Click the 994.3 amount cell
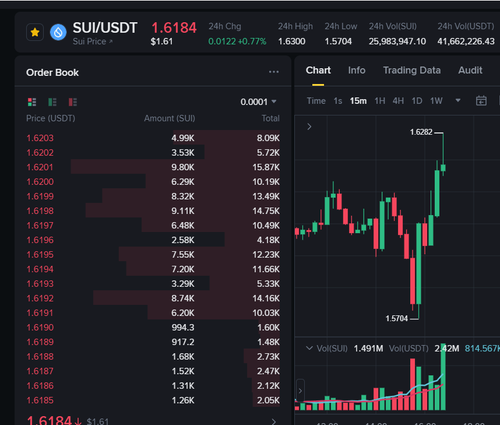 coord(183,327)
